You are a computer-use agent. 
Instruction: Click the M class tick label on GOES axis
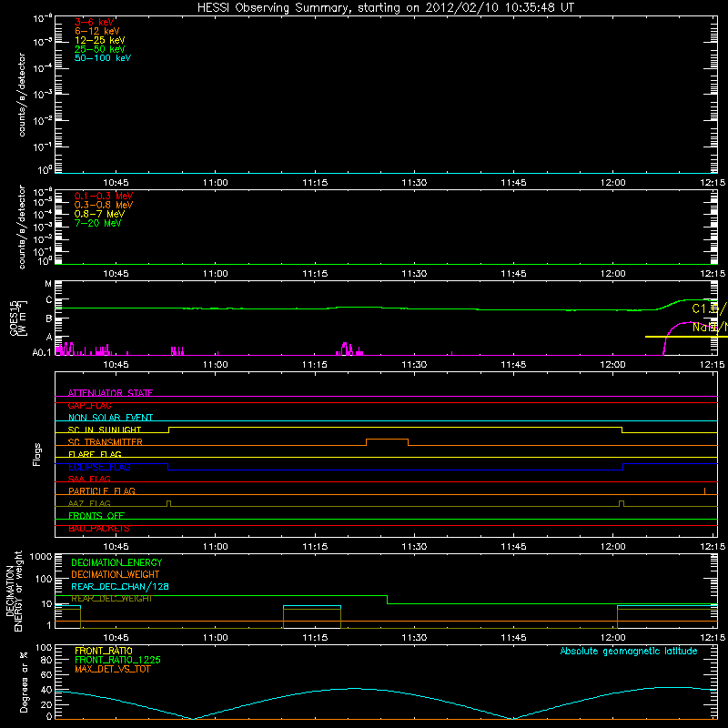coord(48,284)
